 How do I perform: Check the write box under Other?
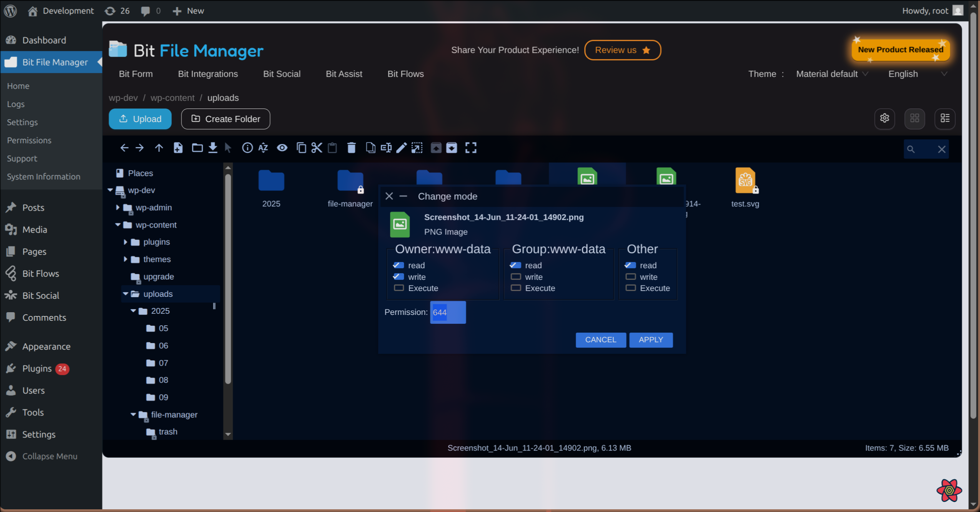(630, 276)
